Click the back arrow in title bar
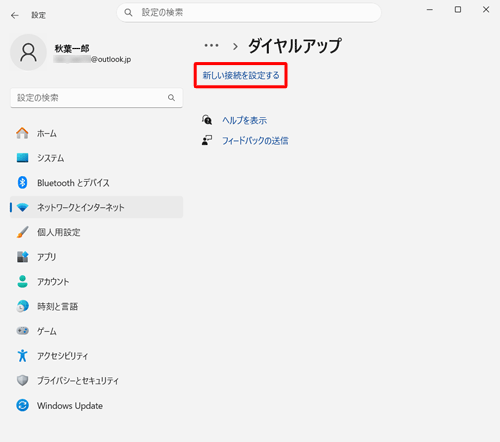Image resolution: width=500 pixels, height=442 pixels. click(15, 15)
